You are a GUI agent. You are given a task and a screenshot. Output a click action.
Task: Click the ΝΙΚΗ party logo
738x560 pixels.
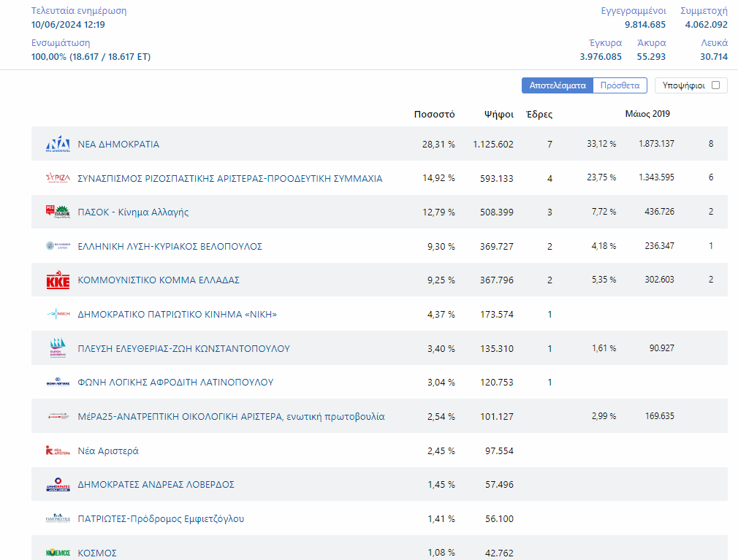tap(58, 314)
